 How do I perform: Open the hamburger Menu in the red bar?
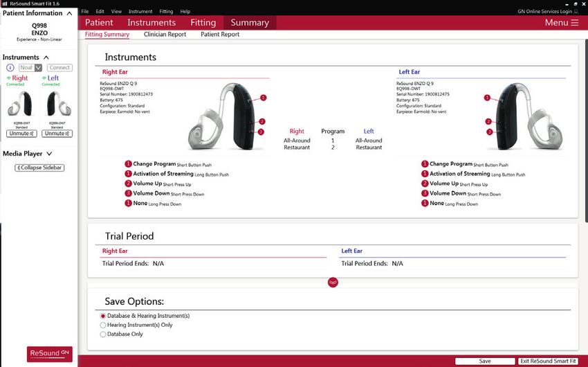tap(562, 23)
